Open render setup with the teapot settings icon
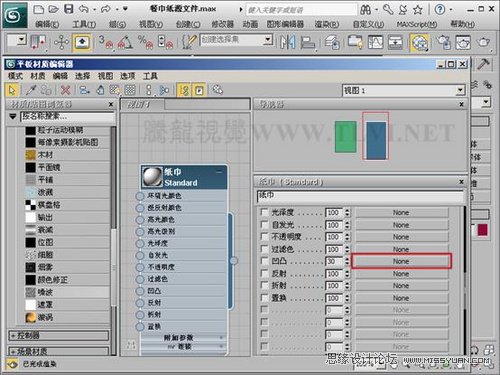This screenshot has width=500, height=375. [443, 42]
